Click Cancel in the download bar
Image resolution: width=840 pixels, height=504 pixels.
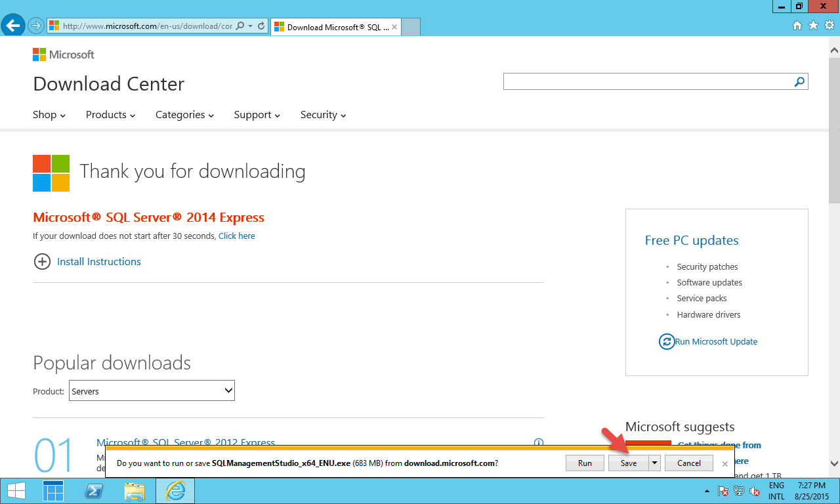(689, 463)
